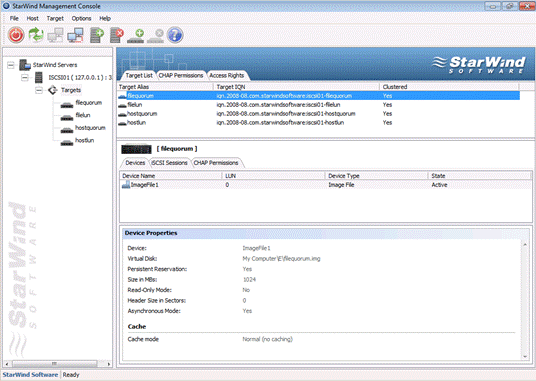The image size is (536, 381).
Task: Select the ImageFile1 device row
Action: point(325,185)
